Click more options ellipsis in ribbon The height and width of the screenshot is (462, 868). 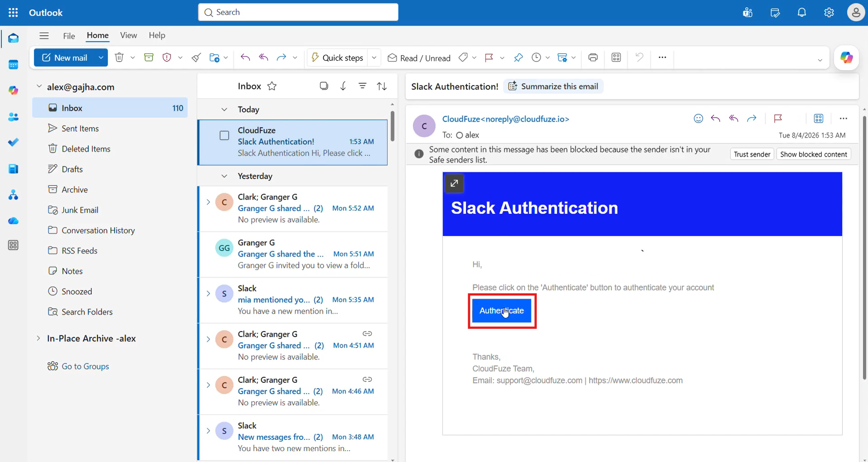(662, 57)
